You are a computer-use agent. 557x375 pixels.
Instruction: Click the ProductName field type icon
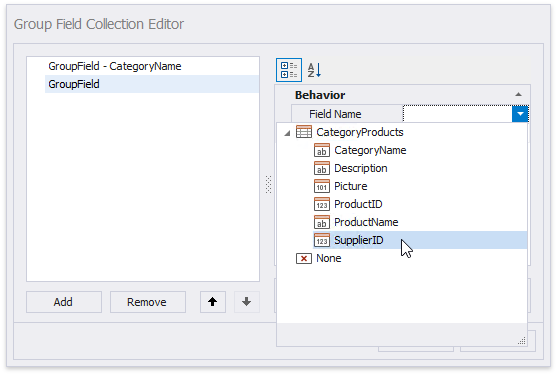321,222
